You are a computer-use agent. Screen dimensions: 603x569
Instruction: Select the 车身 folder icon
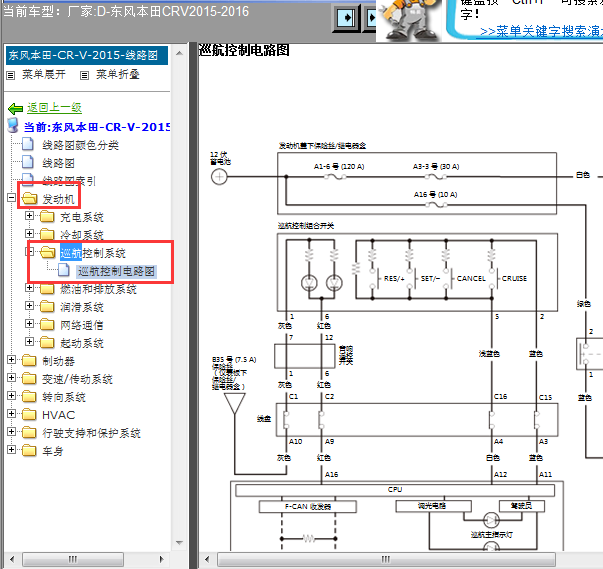click(29, 450)
